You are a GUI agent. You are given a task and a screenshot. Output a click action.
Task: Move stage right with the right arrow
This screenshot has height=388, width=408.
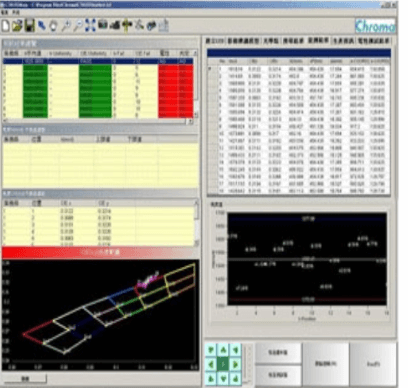pos(235,364)
